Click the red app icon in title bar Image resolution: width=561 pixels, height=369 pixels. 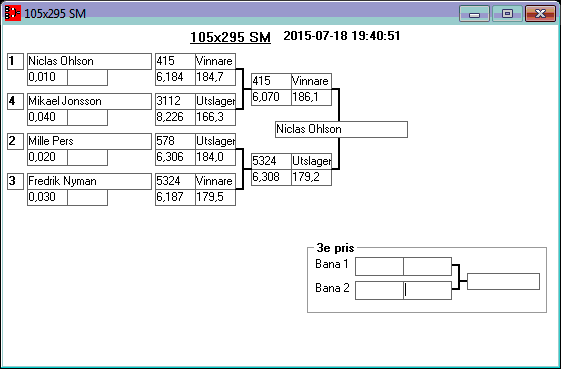13,13
